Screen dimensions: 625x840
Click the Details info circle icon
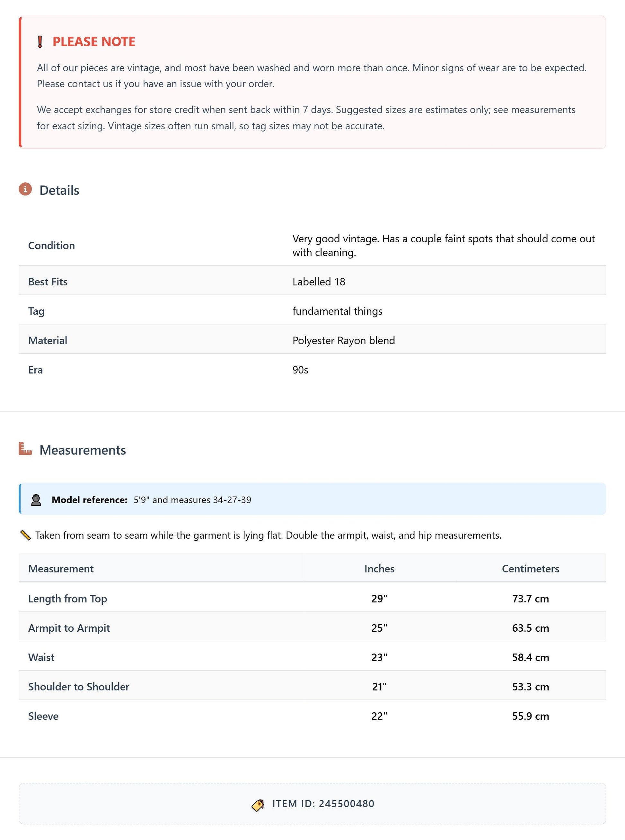tap(25, 189)
